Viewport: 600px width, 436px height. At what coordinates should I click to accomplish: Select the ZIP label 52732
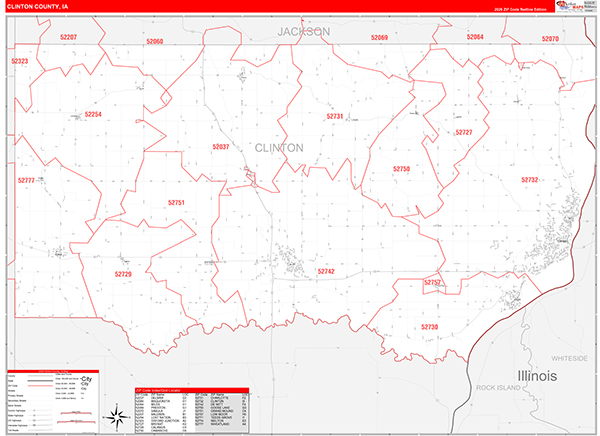(530, 180)
